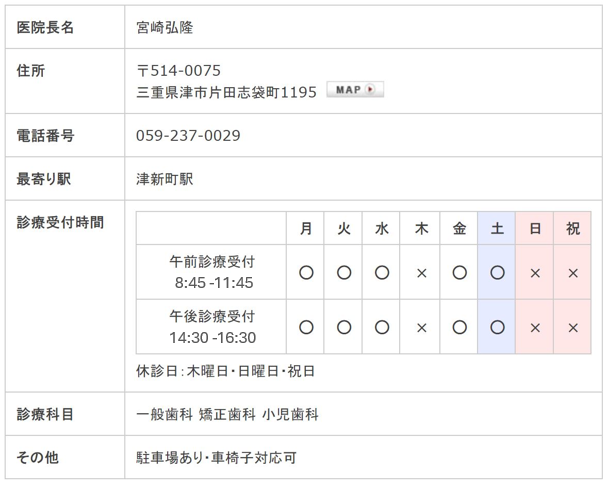Click the 休診日 closed days note
The width and height of the screenshot is (603, 483).
pyautogui.click(x=226, y=371)
